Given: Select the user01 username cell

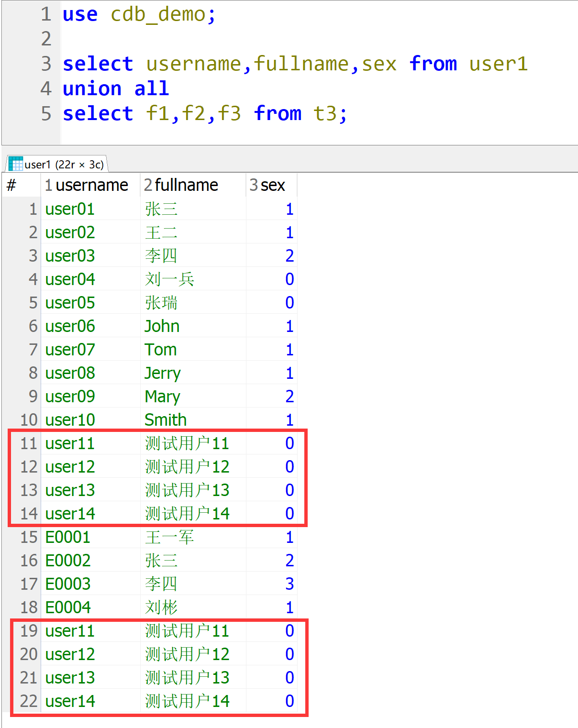Looking at the screenshot, I should (x=70, y=209).
